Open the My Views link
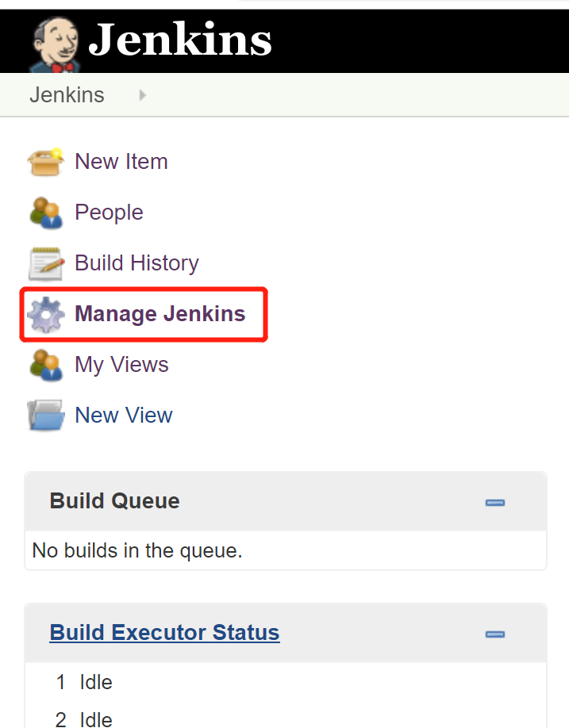Image resolution: width=569 pixels, height=728 pixels. pos(121,365)
